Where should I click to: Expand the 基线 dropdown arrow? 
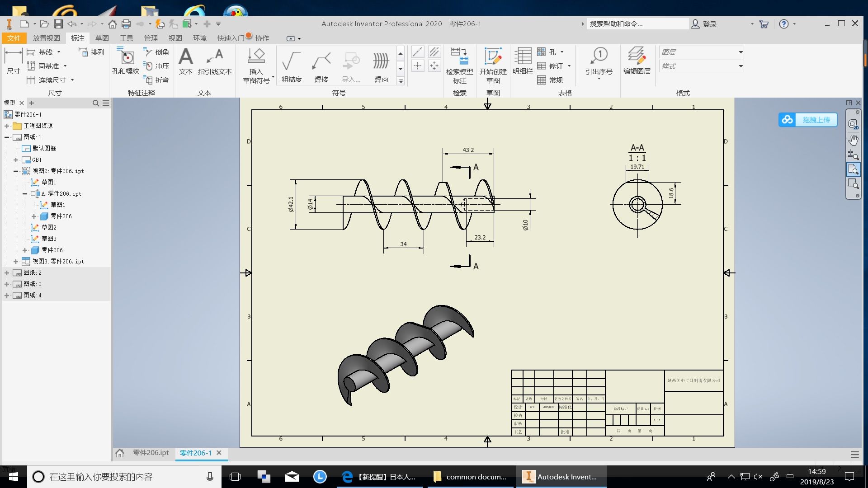tap(59, 52)
